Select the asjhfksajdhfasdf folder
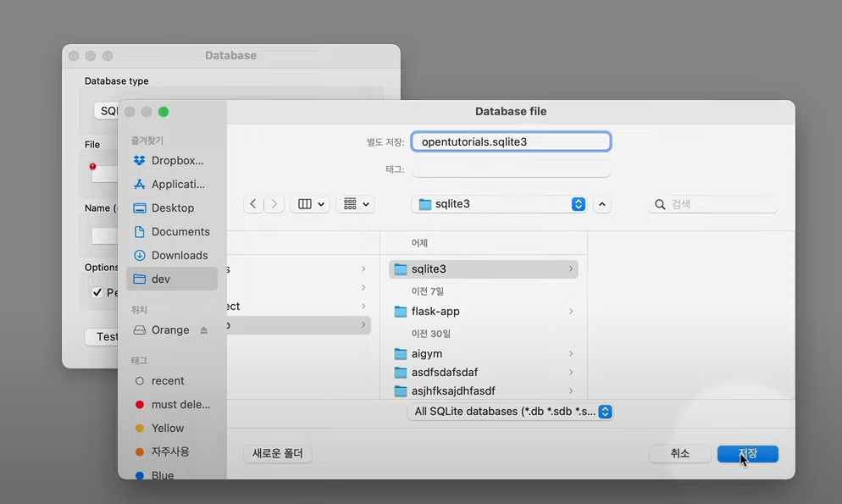Screen dimensions: 842x504 (484, 390)
